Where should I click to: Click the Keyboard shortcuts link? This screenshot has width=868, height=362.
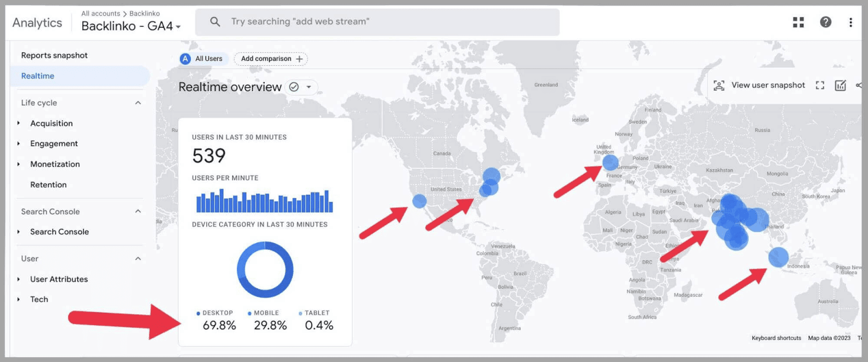(776, 338)
